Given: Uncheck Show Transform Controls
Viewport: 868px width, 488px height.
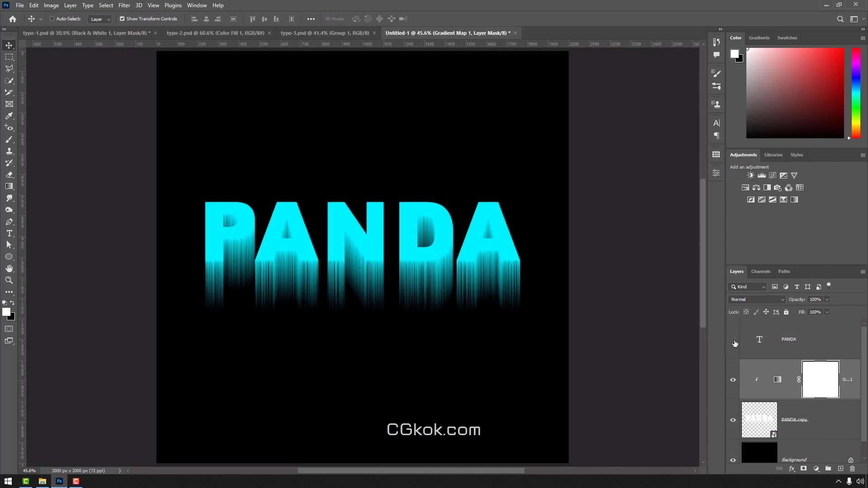Looking at the screenshot, I should point(122,19).
